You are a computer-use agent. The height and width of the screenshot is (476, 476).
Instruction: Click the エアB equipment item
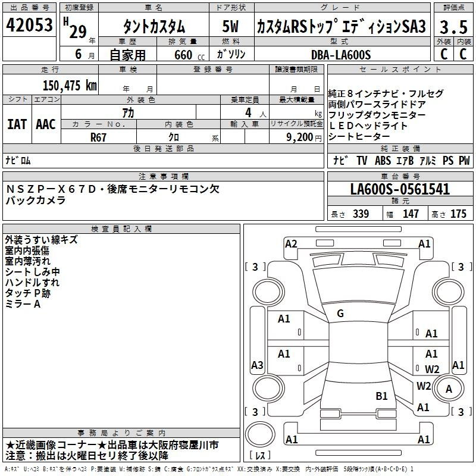click(405, 160)
